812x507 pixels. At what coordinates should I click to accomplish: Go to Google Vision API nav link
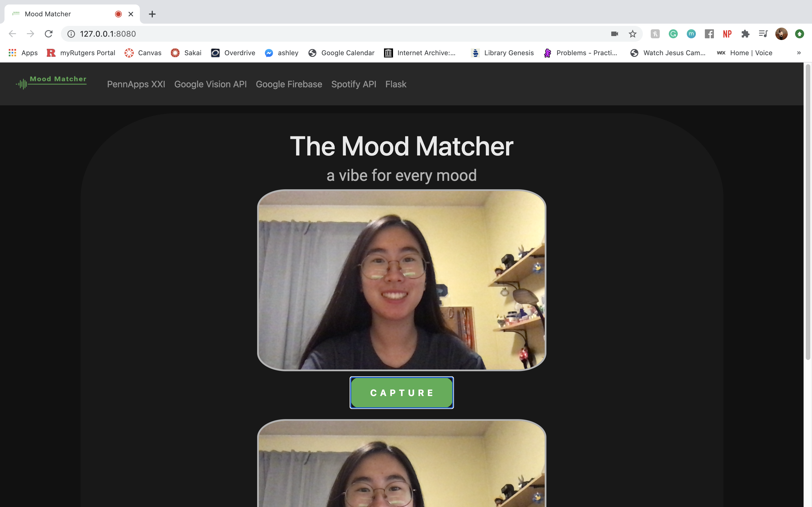point(210,84)
